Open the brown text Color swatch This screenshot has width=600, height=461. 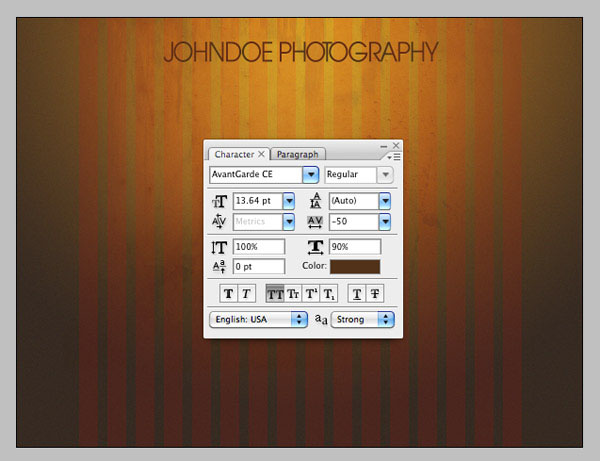355,267
